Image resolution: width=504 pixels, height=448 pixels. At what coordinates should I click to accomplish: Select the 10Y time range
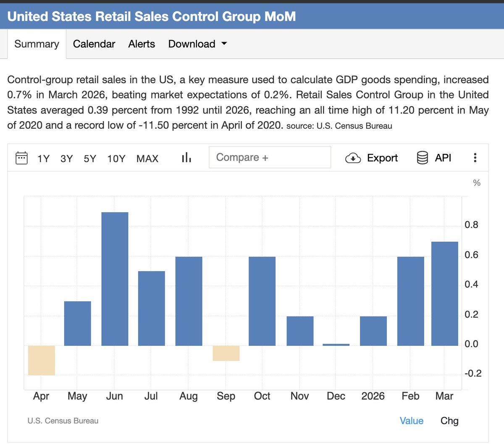(x=116, y=158)
